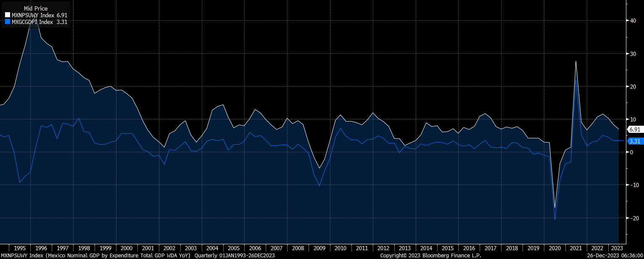Click the 1998 year label on x-axis

84,248
